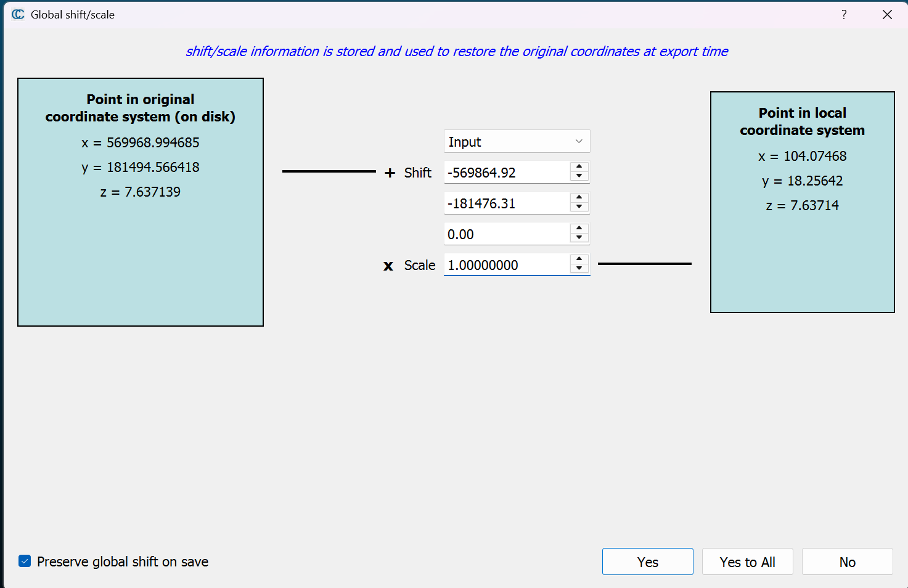
Task: Click the CloudCompare logo in title bar
Action: tap(18, 14)
